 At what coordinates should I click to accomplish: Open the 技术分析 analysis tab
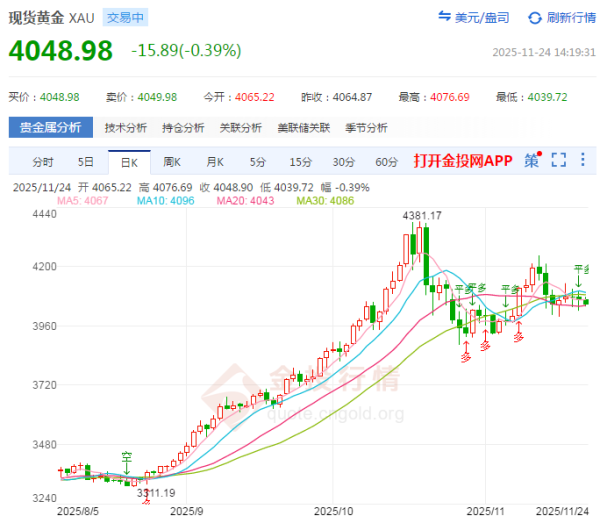(125, 128)
